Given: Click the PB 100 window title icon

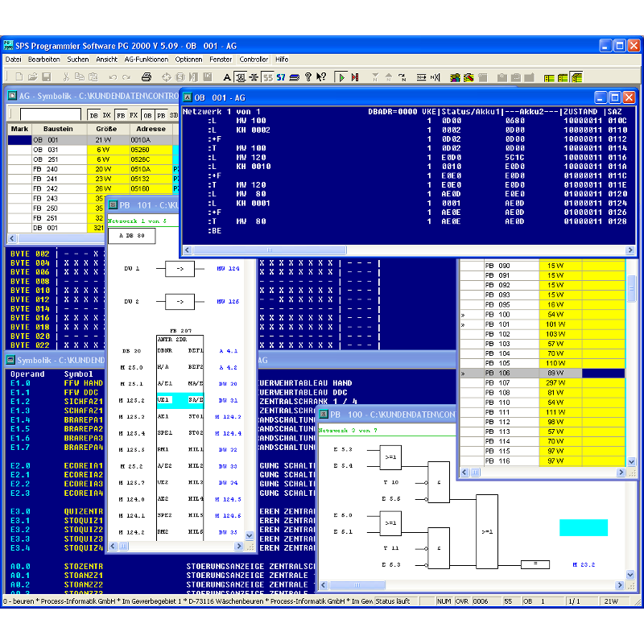Looking at the screenshot, I should click(x=324, y=415).
